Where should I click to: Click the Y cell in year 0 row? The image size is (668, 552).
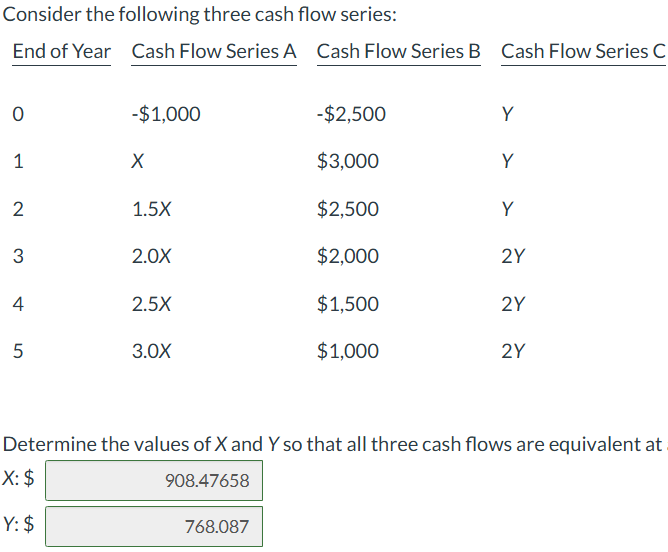pos(507,114)
